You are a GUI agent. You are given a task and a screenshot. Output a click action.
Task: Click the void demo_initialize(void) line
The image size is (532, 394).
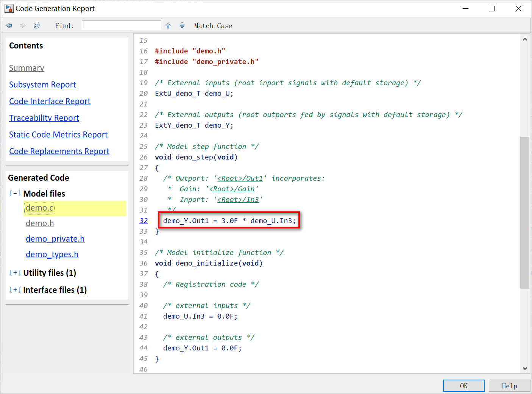point(209,263)
